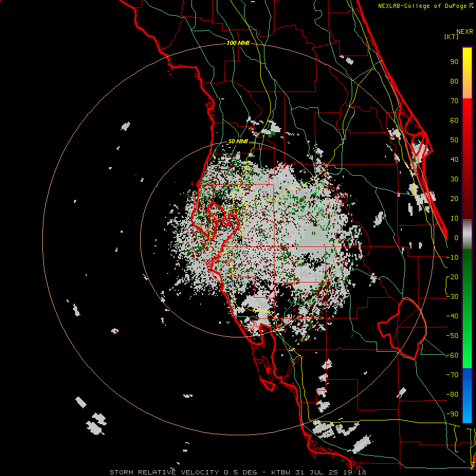
Task: Click the -30 value on velocity scale
Action: coord(452,297)
